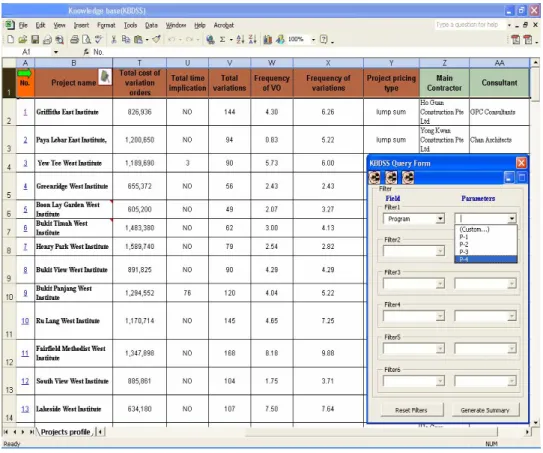Click the Help question mark icon

coord(323,39)
